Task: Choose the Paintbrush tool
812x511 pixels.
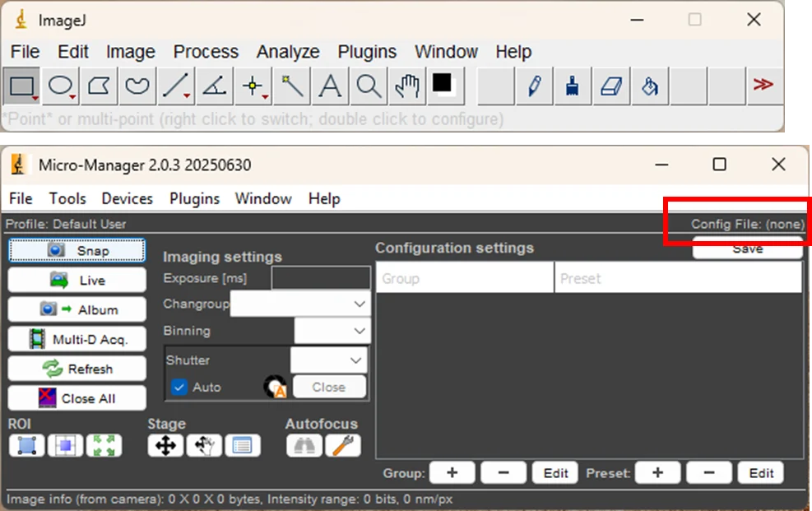Action: click(573, 86)
